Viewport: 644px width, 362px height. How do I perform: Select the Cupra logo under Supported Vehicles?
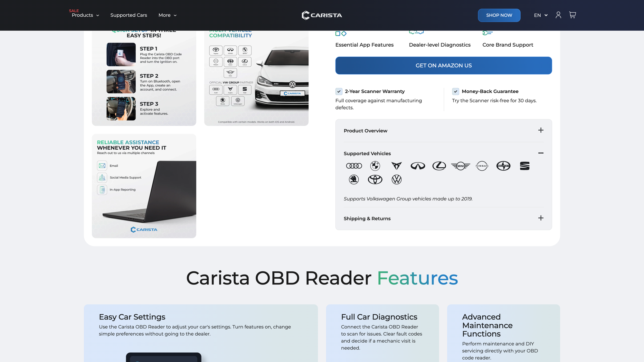click(396, 166)
